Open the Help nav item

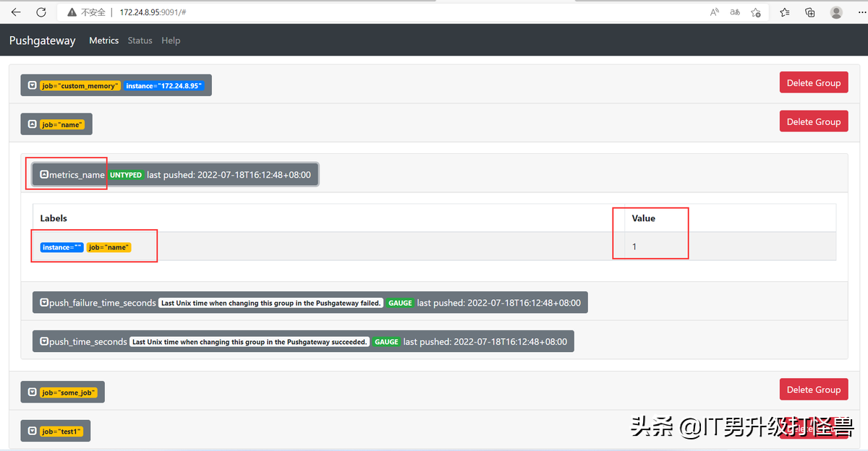pos(171,40)
